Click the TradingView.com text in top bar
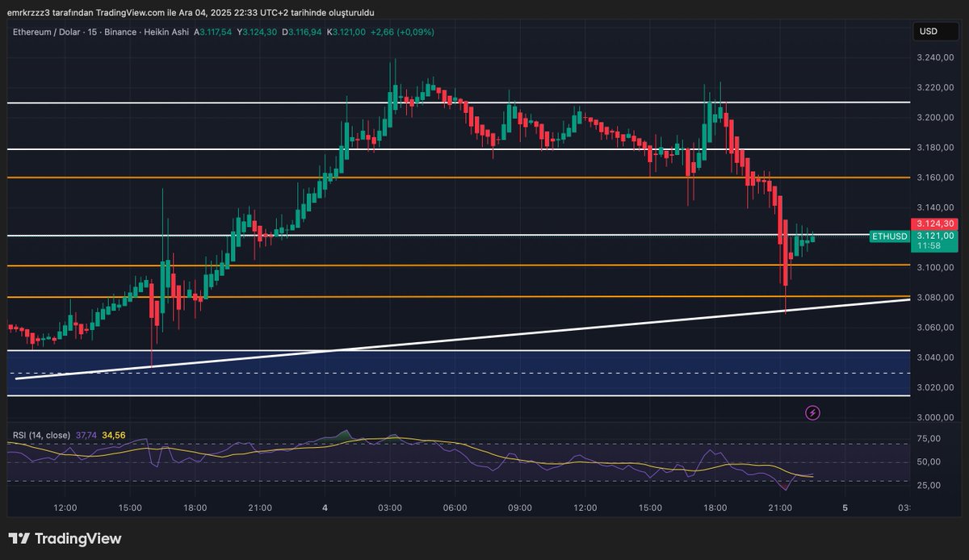The height and width of the screenshot is (560, 969). point(128,12)
